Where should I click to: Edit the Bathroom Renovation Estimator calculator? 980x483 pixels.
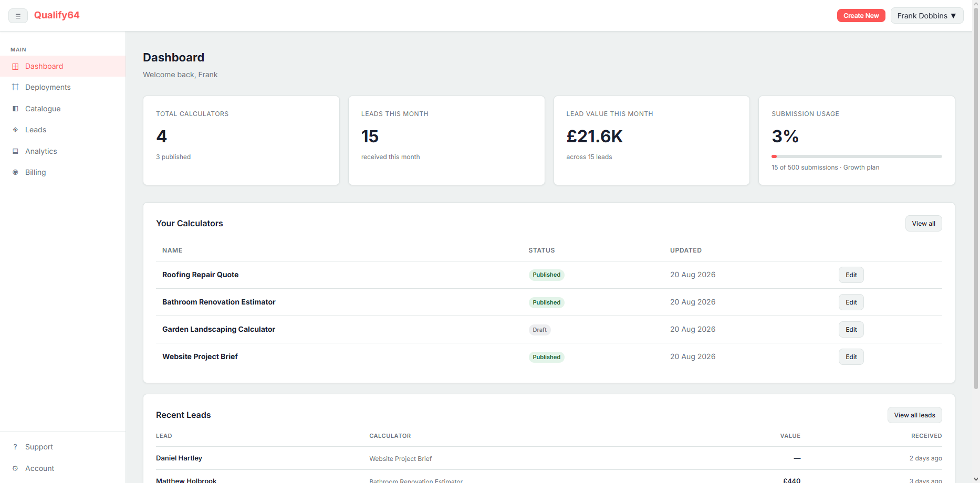click(x=851, y=302)
